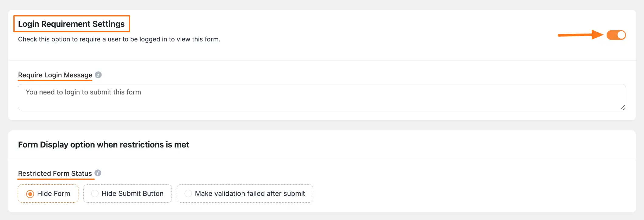
Task: Click the underlined 'Require Login Message' label
Action: pyautogui.click(x=55, y=75)
